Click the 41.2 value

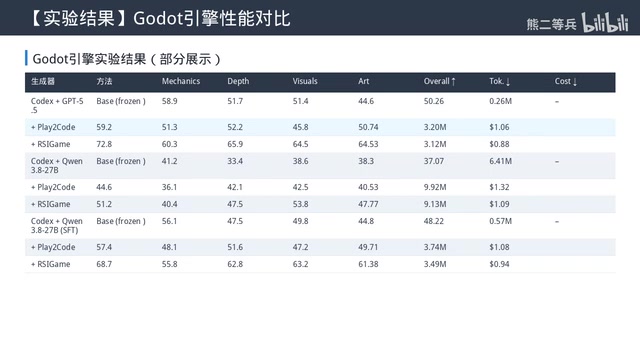click(169, 161)
